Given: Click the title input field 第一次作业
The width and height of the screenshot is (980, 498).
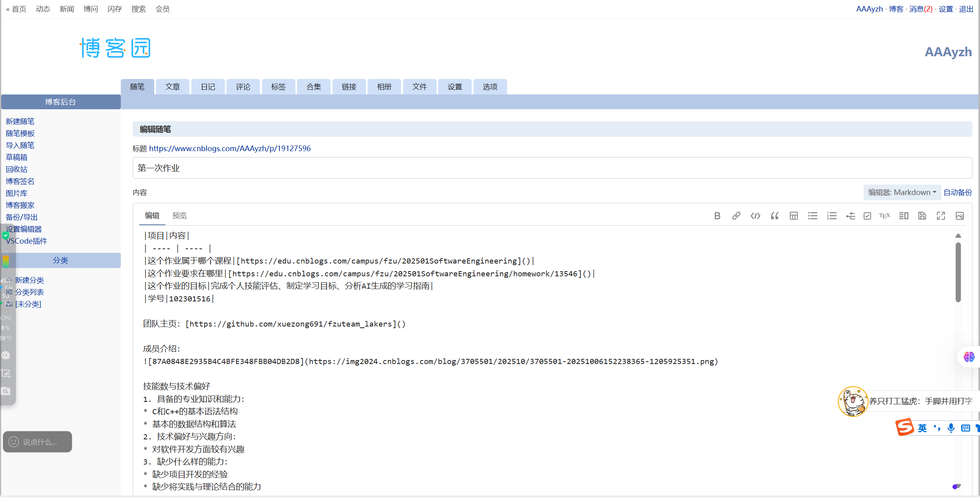Looking at the screenshot, I should [x=552, y=168].
